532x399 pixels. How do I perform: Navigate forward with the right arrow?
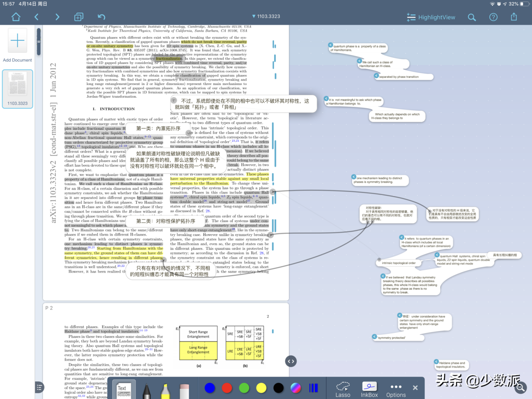(x=57, y=17)
